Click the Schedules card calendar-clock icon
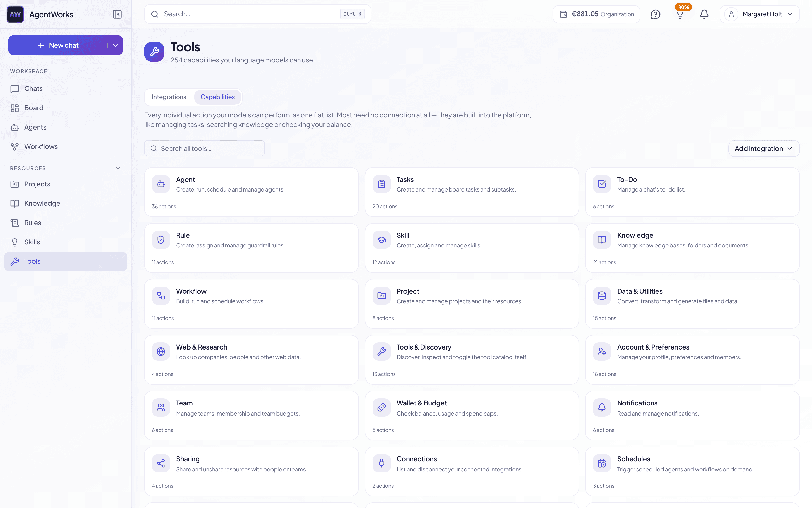 click(x=602, y=463)
